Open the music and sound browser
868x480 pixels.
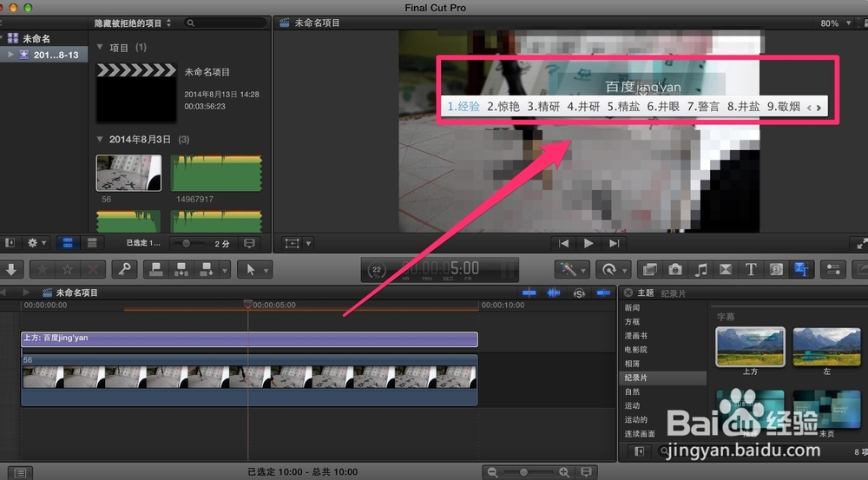(700, 270)
